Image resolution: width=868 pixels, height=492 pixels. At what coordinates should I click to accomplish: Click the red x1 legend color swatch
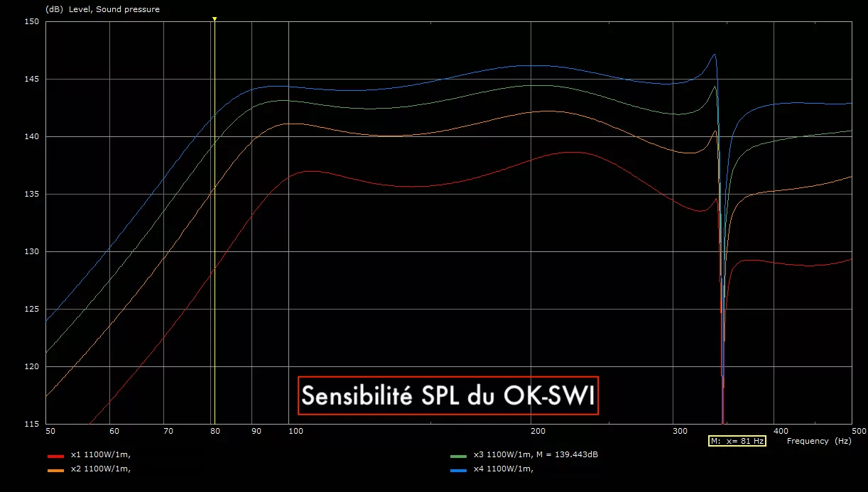(x=55, y=457)
